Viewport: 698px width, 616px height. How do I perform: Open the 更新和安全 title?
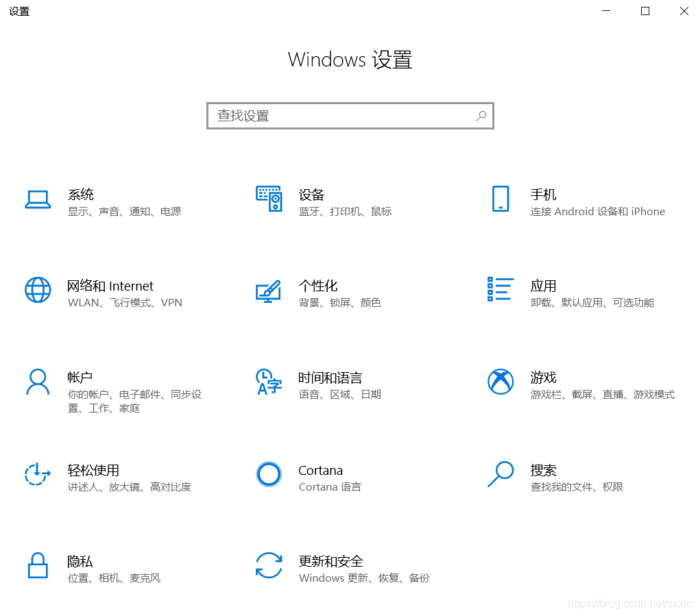(x=330, y=561)
